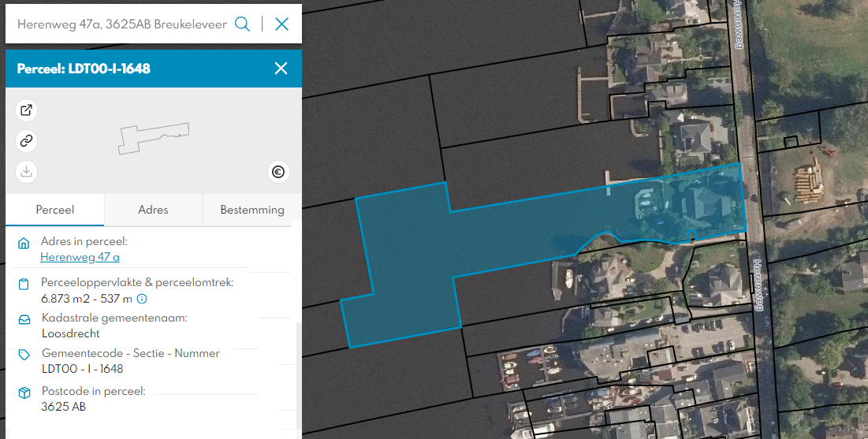Click the tray icon beside Kadastrale gemeentenaam
This screenshot has width=868, height=439.
(24, 320)
